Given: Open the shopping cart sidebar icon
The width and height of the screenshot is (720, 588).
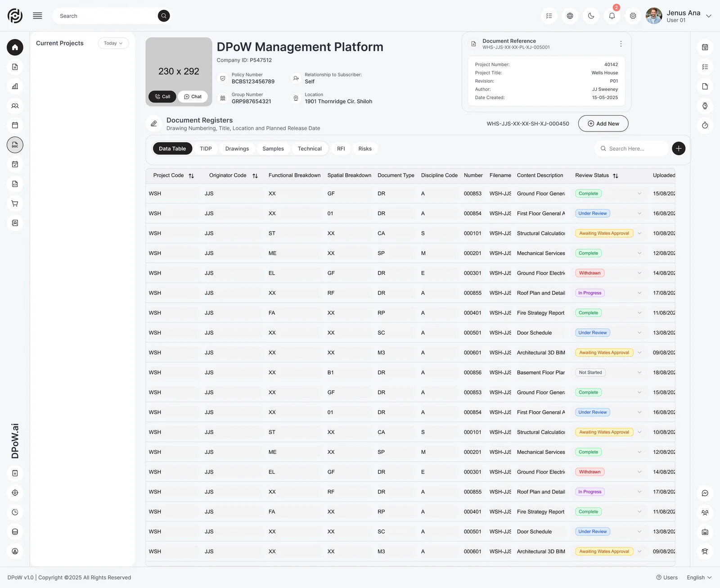Looking at the screenshot, I should coord(15,204).
